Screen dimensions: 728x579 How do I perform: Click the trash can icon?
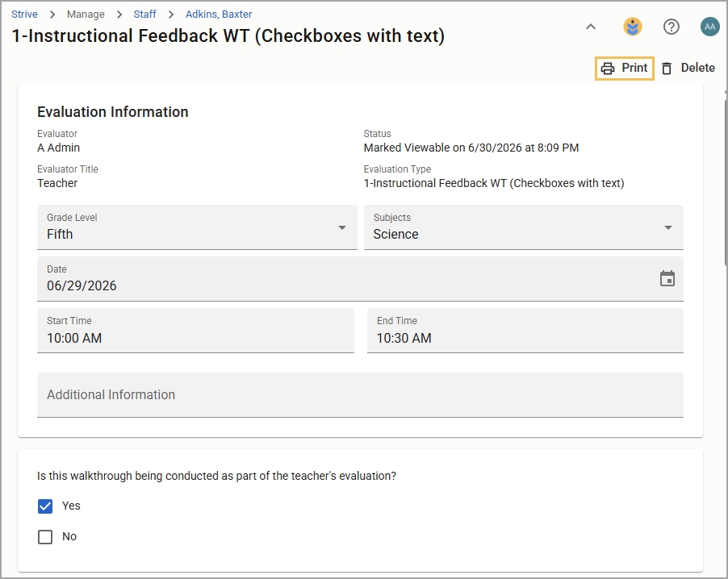[x=667, y=69]
